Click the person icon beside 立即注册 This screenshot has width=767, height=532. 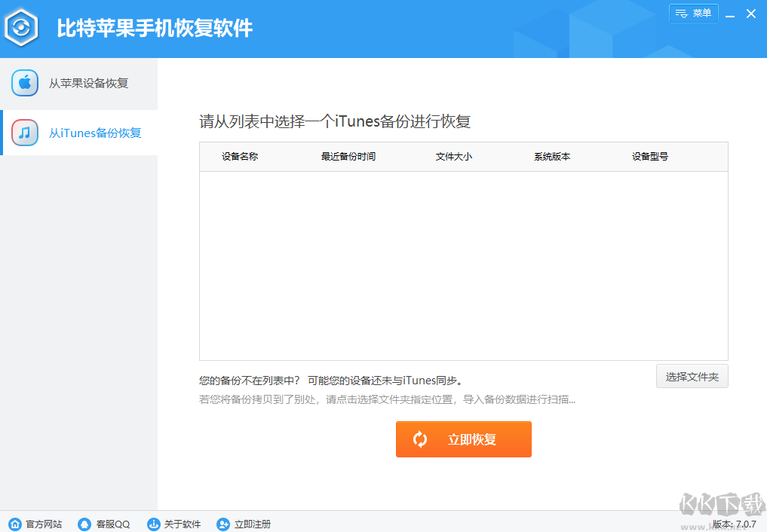(221, 524)
